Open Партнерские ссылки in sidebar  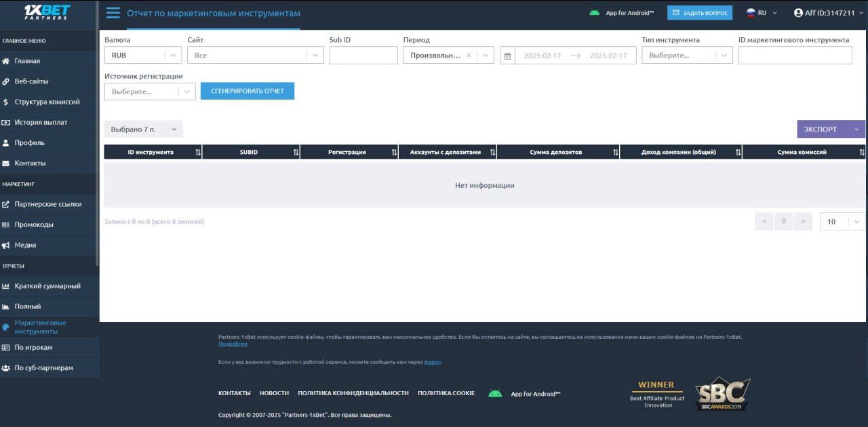tap(47, 204)
